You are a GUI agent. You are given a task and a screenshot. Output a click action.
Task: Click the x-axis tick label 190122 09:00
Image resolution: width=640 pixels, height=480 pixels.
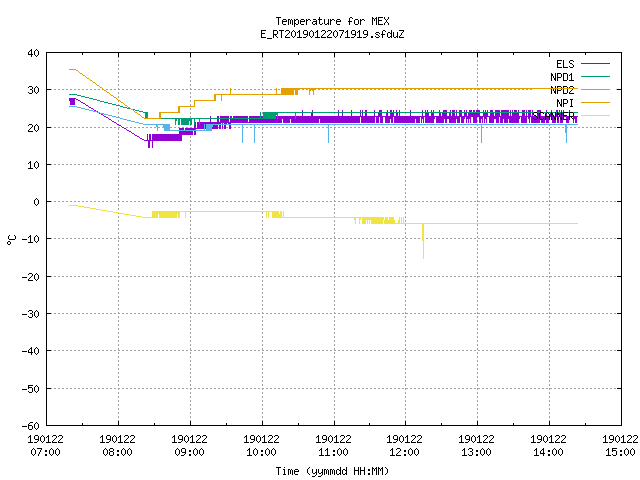coord(189,446)
